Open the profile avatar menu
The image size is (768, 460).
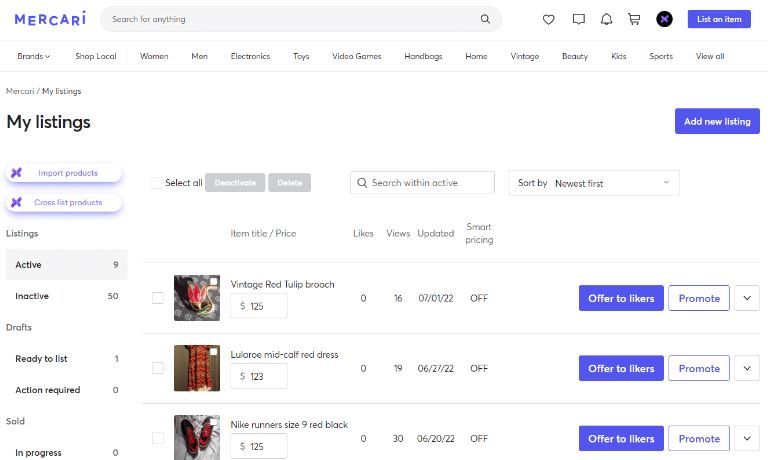click(x=664, y=19)
